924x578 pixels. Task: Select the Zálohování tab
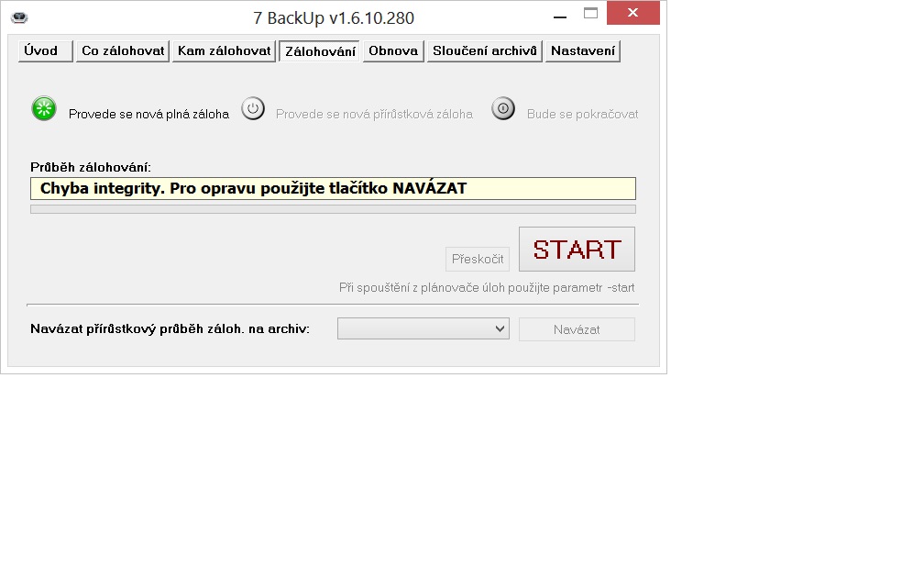pyautogui.click(x=319, y=51)
